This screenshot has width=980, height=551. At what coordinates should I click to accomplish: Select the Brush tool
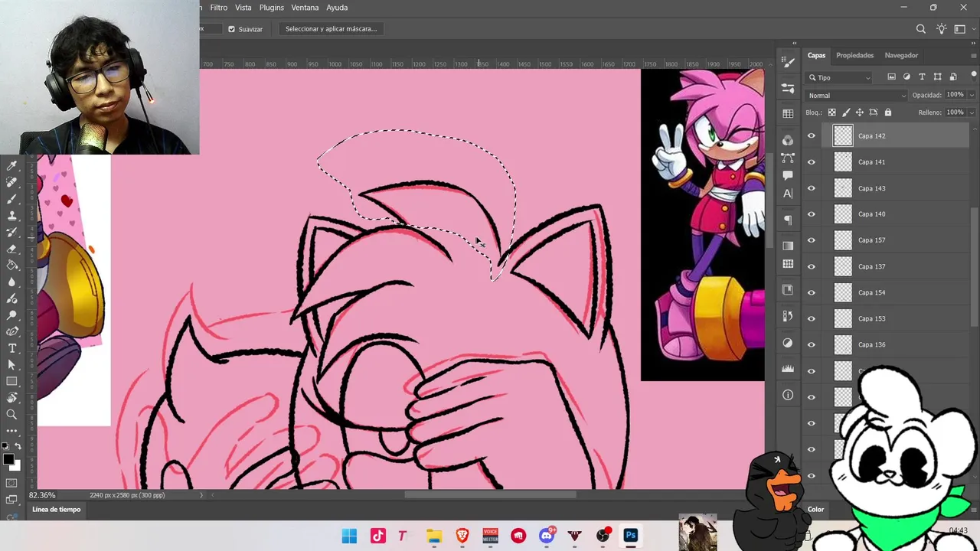tap(11, 199)
